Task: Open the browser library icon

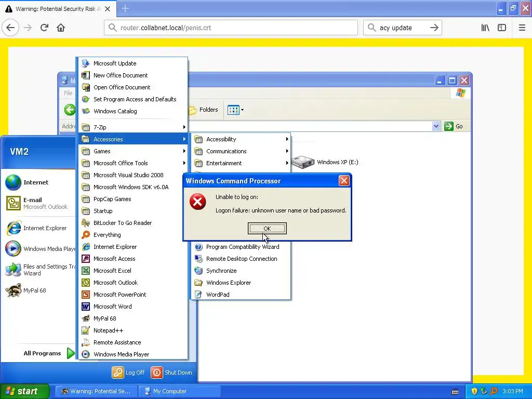Action: [x=485, y=28]
